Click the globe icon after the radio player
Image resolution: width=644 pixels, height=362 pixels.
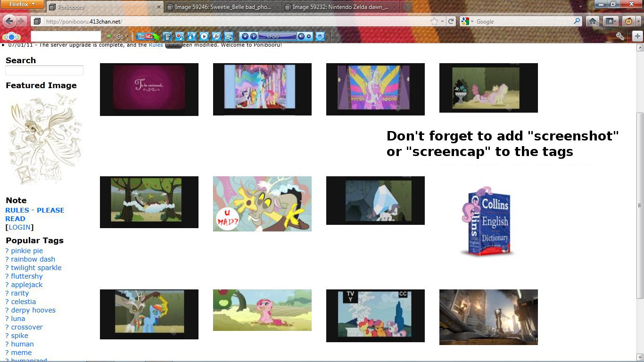320,36
